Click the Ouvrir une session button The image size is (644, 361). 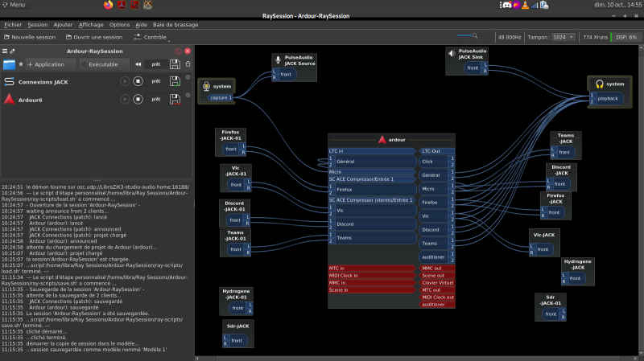(x=93, y=37)
